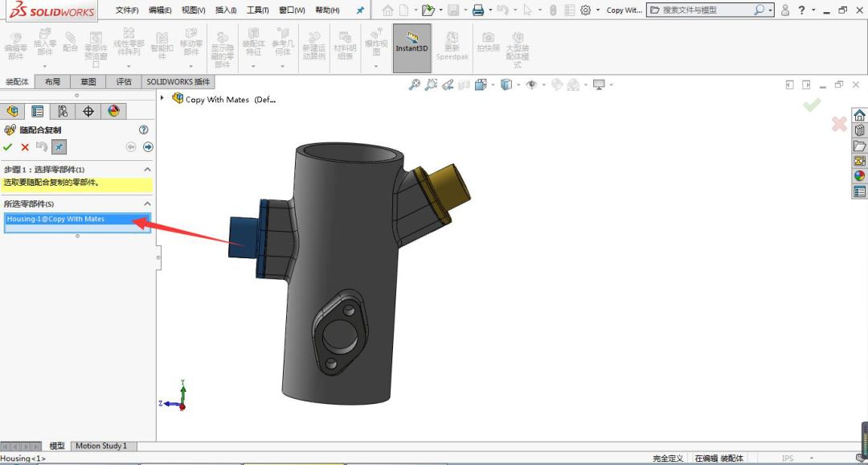Viewport: 868px width, 465px height.
Task: Switch to DisplayManager tab
Action: click(113, 111)
